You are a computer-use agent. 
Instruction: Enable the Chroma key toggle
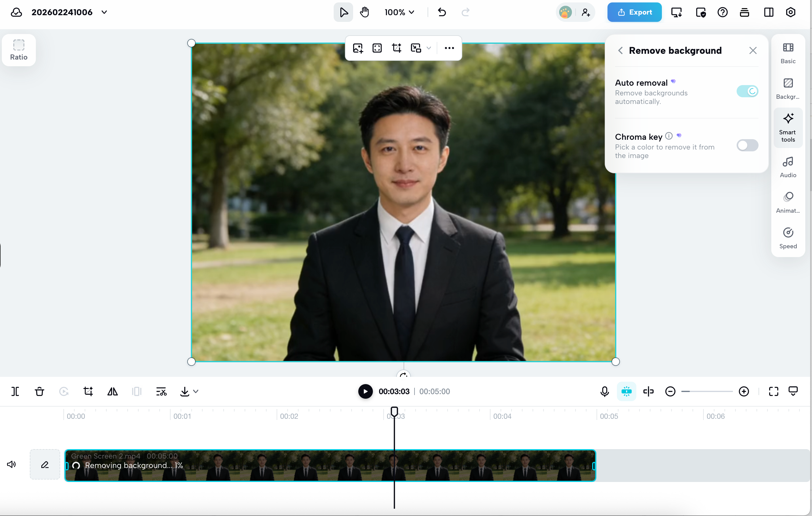[x=747, y=145]
